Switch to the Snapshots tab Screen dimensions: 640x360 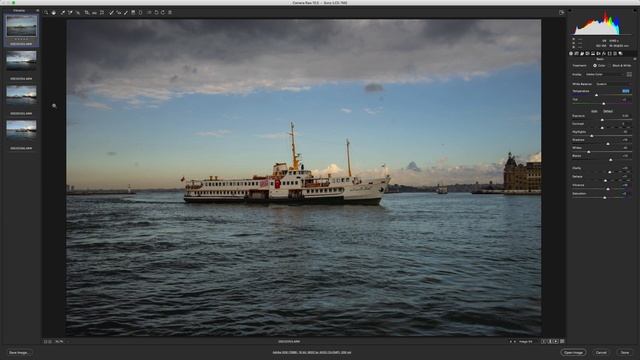(620, 53)
